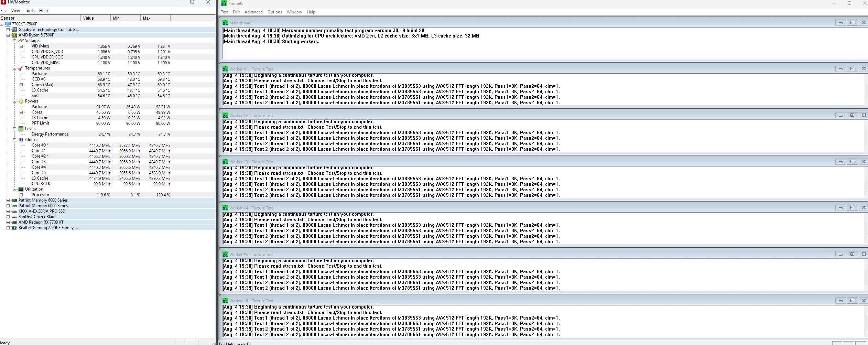Open the Options menu in Prime95
The image size is (868, 345).
275,12
